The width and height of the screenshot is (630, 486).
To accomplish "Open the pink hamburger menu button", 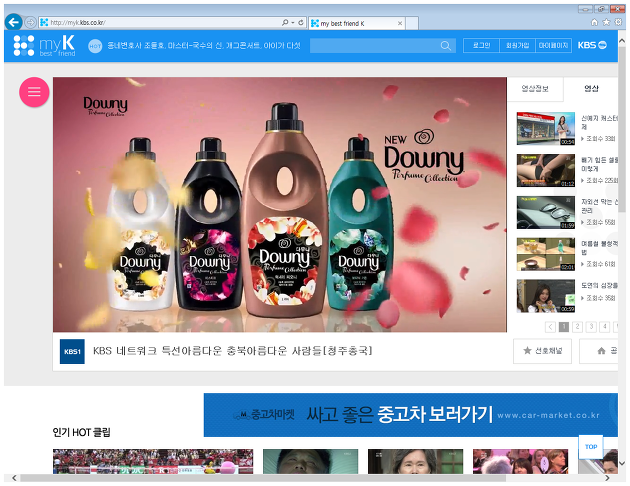I will tap(34, 92).
